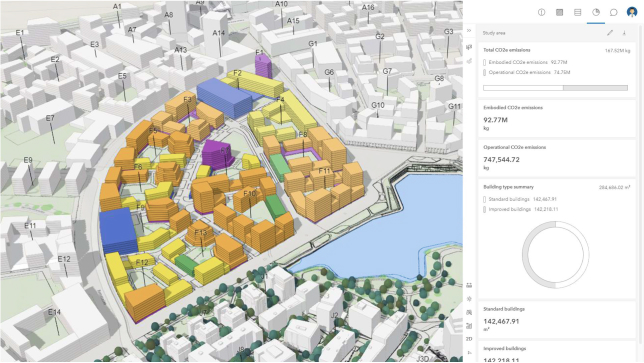
Task: Open the basemap square icon in header
Action: 559,12
